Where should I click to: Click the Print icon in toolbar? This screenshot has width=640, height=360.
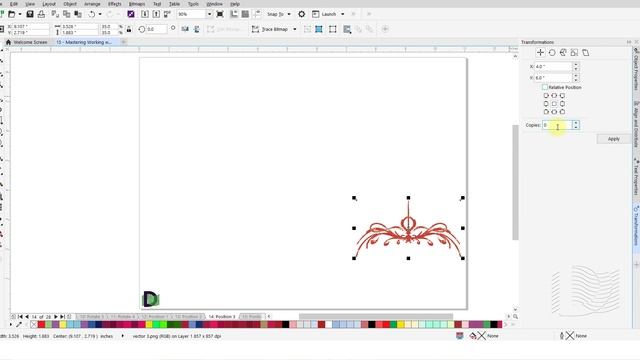click(x=41, y=14)
